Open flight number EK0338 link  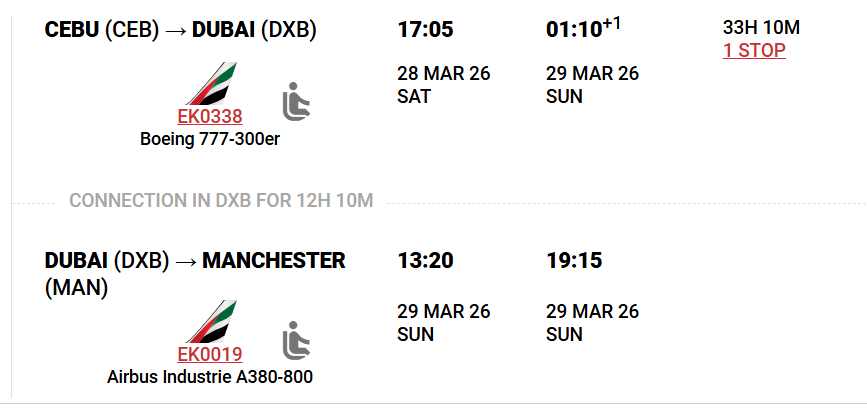pos(210,116)
